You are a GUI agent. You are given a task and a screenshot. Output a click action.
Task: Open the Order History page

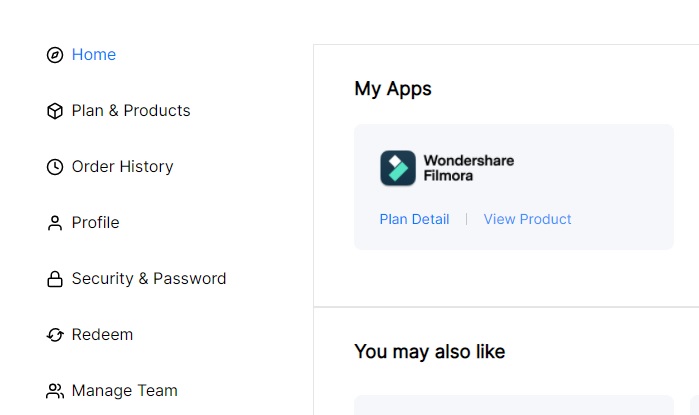point(123,166)
